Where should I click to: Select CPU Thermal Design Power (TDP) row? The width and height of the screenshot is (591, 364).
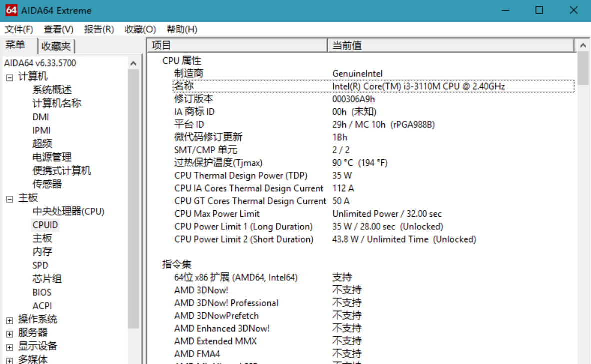[x=374, y=175]
